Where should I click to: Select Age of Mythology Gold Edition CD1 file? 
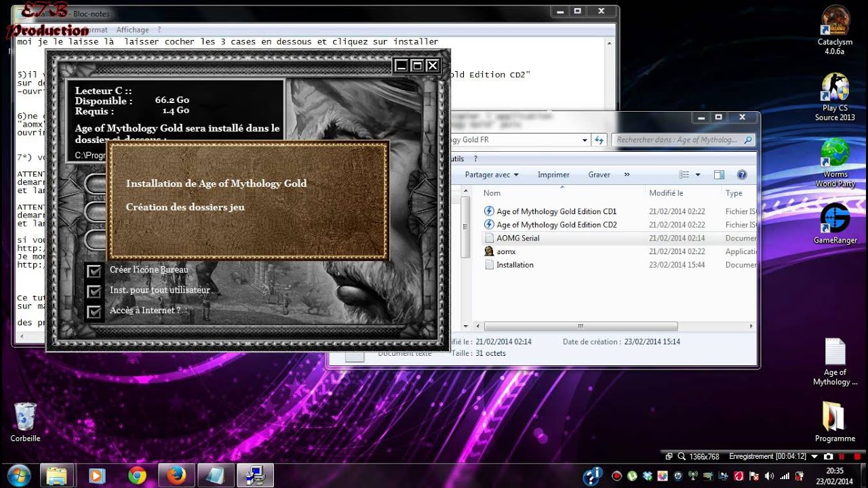(x=556, y=211)
